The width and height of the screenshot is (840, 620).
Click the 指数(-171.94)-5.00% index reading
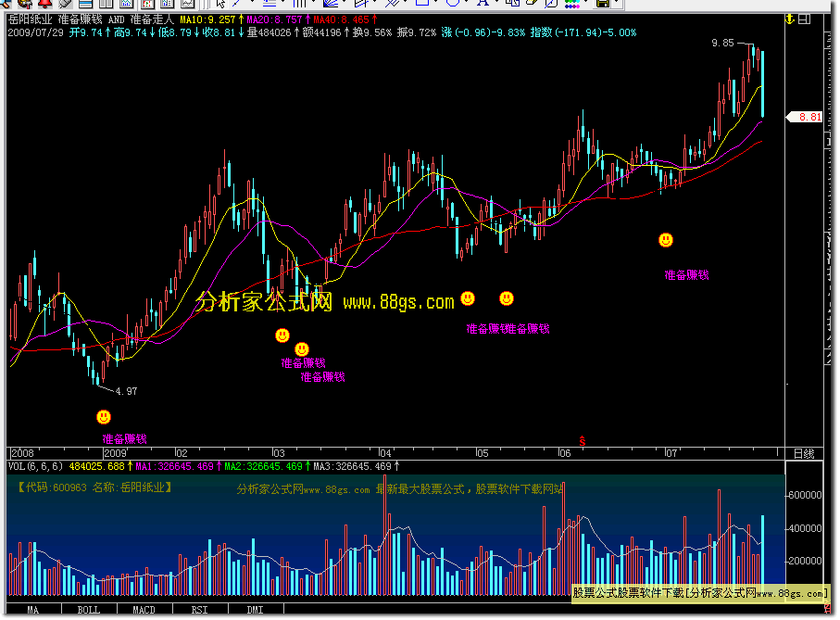coord(583,32)
